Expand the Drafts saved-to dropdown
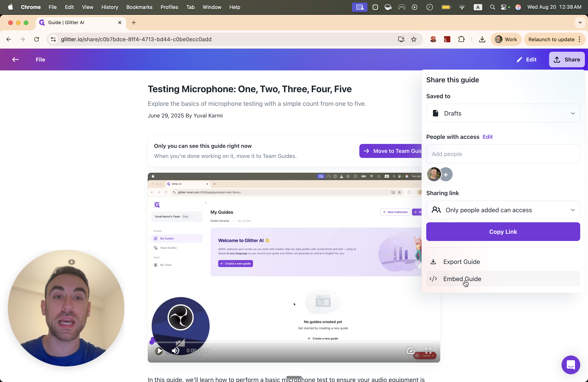 [x=503, y=113]
